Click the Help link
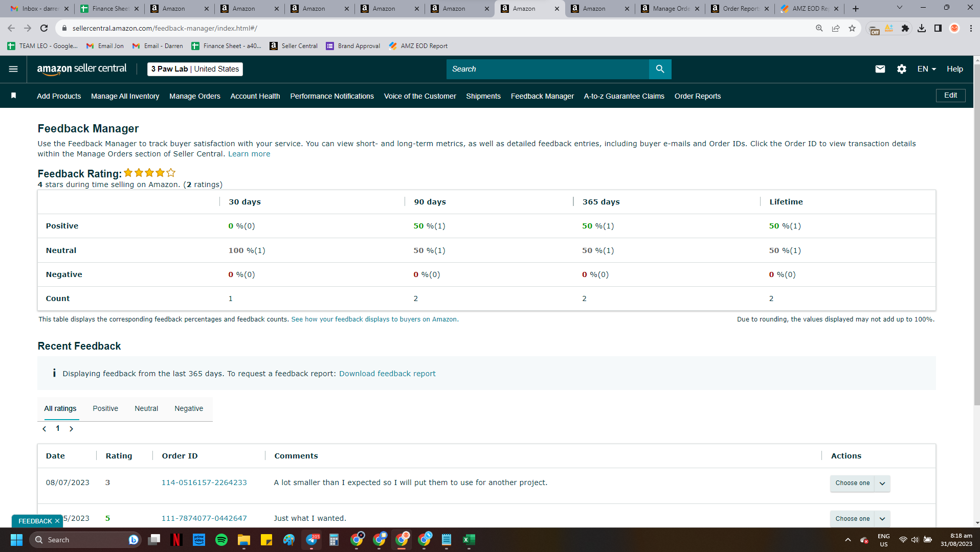980x552 pixels. 955,69
